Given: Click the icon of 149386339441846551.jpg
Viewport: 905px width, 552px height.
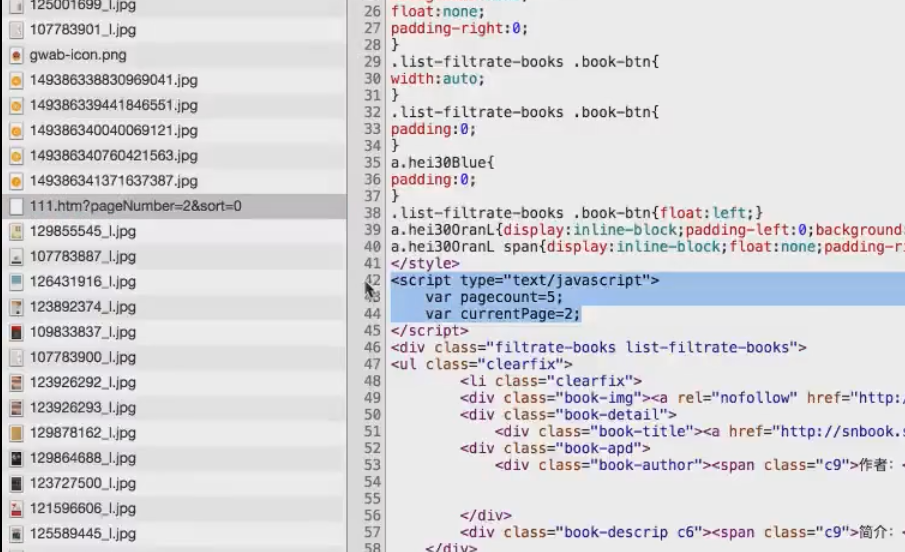Looking at the screenshot, I should (x=17, y=106).
